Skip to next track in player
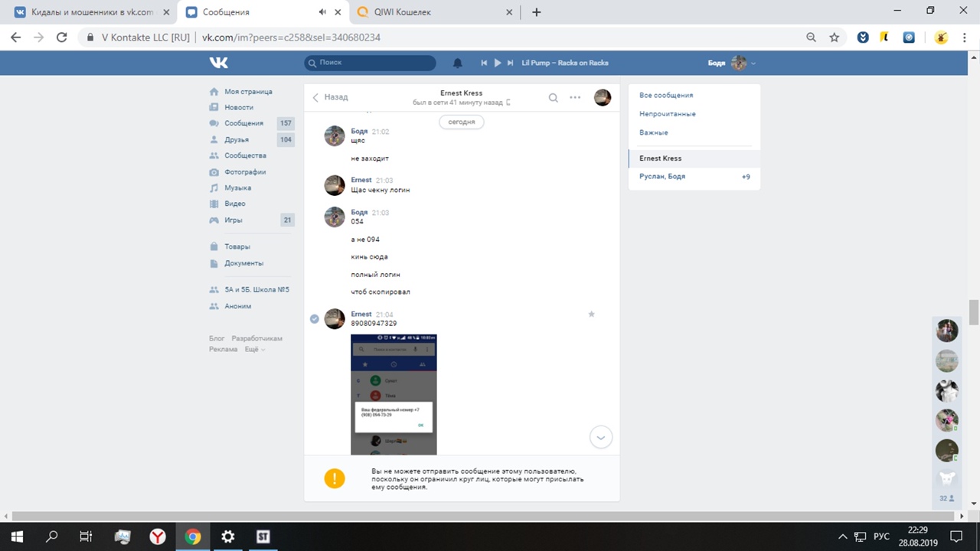The image size is (980, 551). pos(511,63)
